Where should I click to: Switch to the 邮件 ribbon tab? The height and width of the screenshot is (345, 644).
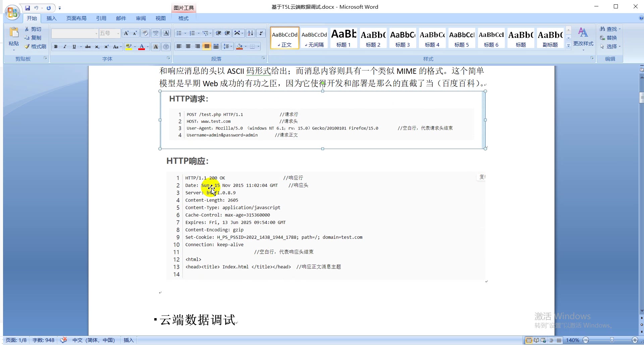(x=121, y=18)
